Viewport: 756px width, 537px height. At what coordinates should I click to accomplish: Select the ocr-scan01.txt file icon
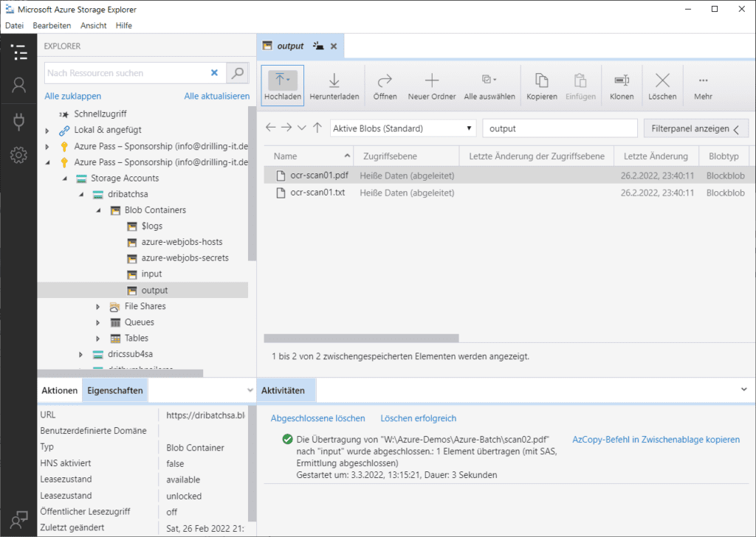pos(281,193)
